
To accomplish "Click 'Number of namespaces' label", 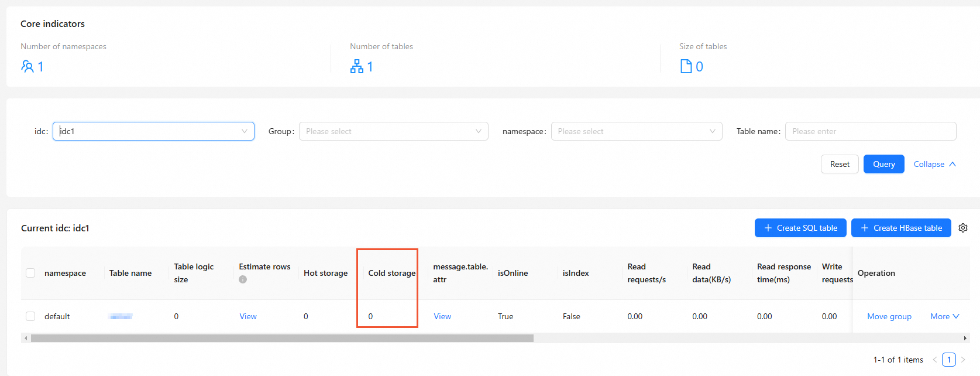I will [63, 46].
